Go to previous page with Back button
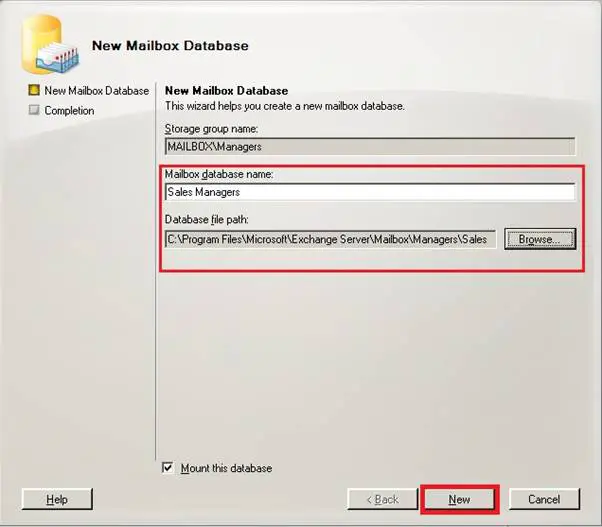Image resolution: width=602 pixels, height=527 pixels. click(x=382, y=499)
